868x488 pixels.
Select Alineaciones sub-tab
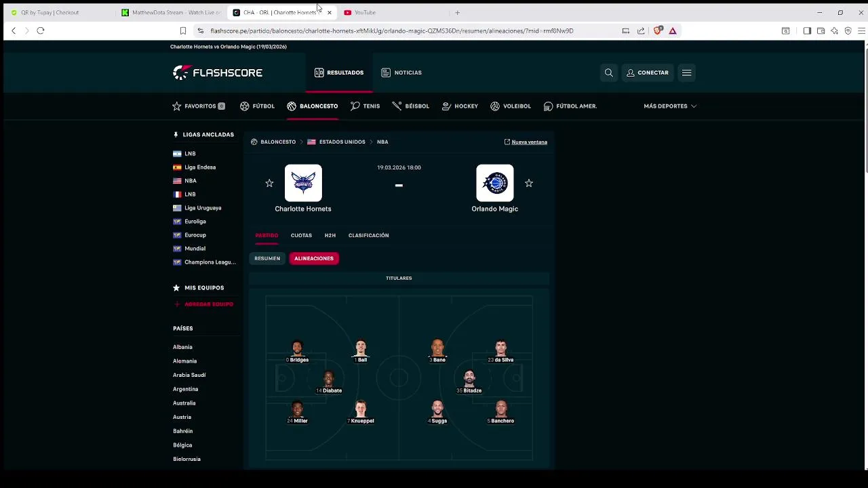click(314, 258)
